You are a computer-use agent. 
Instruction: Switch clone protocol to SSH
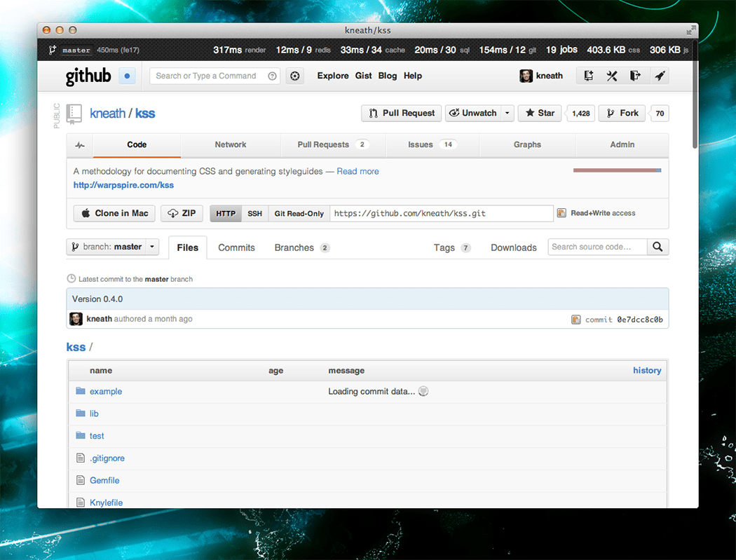tap(254, 214)
